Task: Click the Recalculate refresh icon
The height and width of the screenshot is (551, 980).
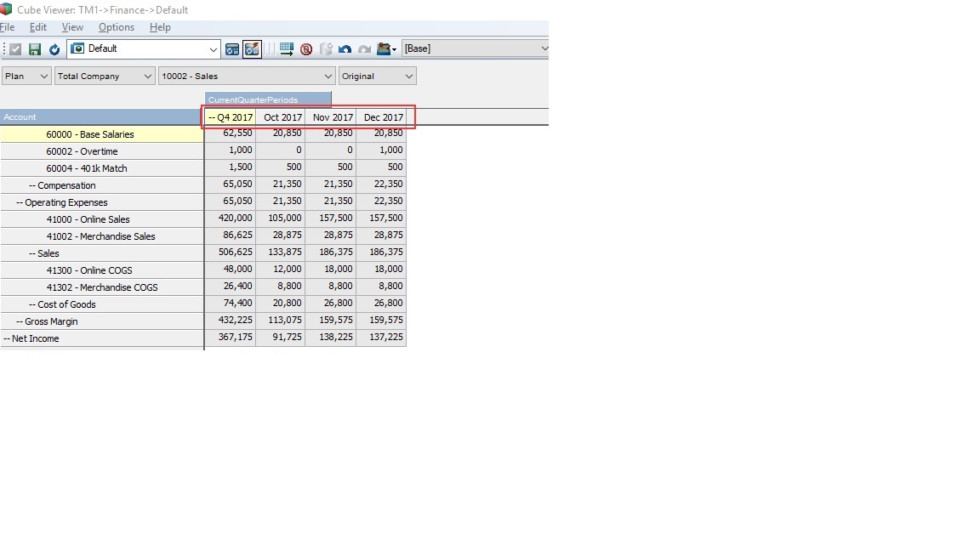Action: point(54,49)
